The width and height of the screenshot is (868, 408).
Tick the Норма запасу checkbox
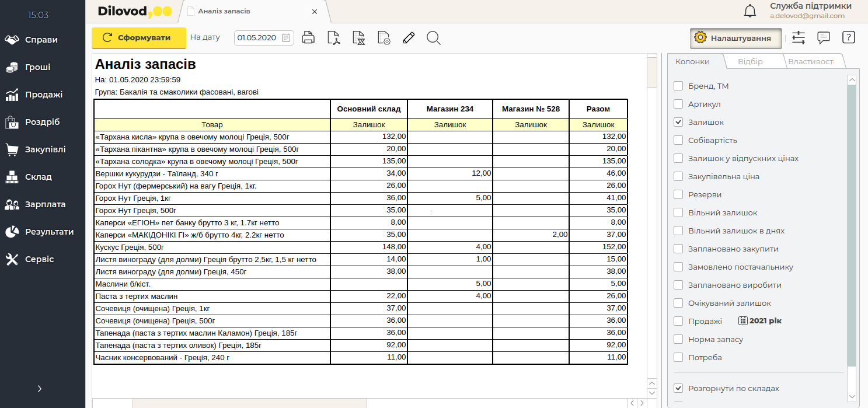[x=678, y=339]
